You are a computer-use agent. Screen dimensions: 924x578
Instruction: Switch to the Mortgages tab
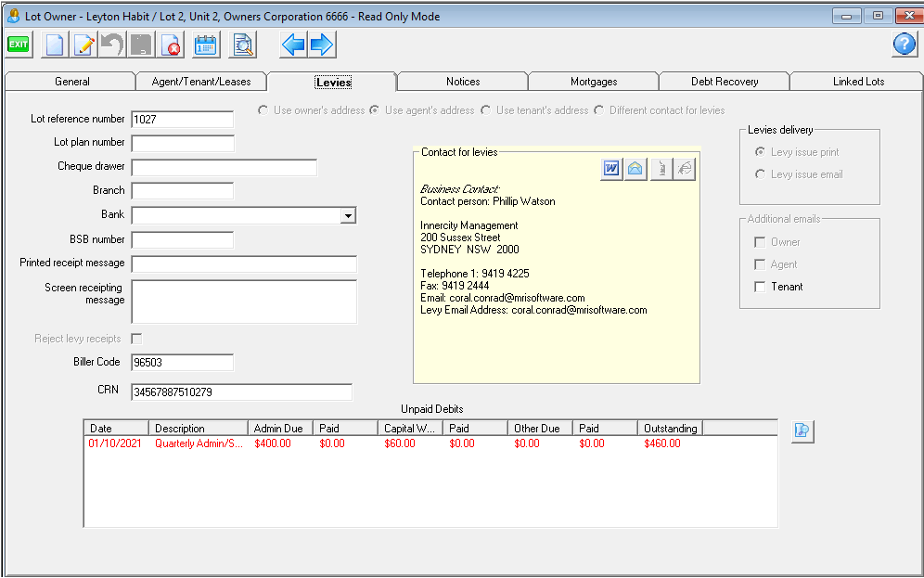pos(594,82)
